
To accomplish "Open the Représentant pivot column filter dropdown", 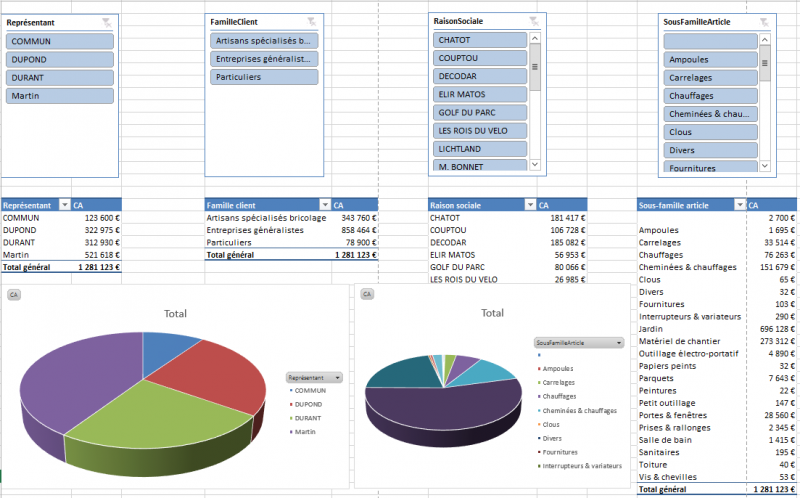I will click(64, 205).
